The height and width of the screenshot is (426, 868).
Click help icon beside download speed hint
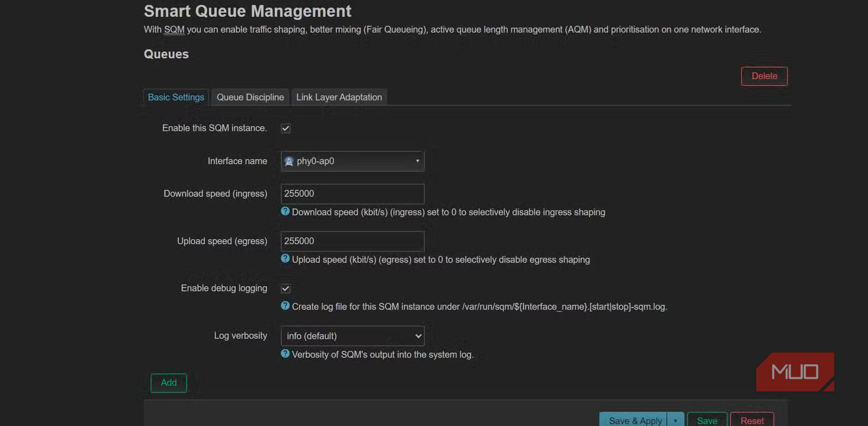[285, 211]
